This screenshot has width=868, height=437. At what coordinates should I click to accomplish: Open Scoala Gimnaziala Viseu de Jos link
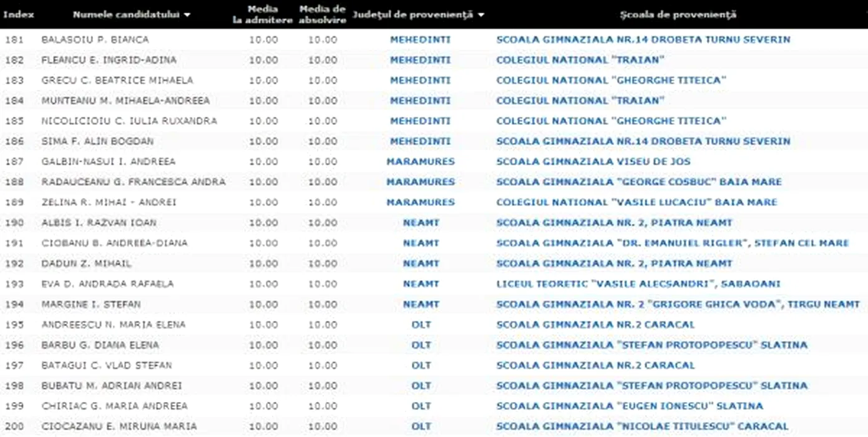tap(593, 162)
